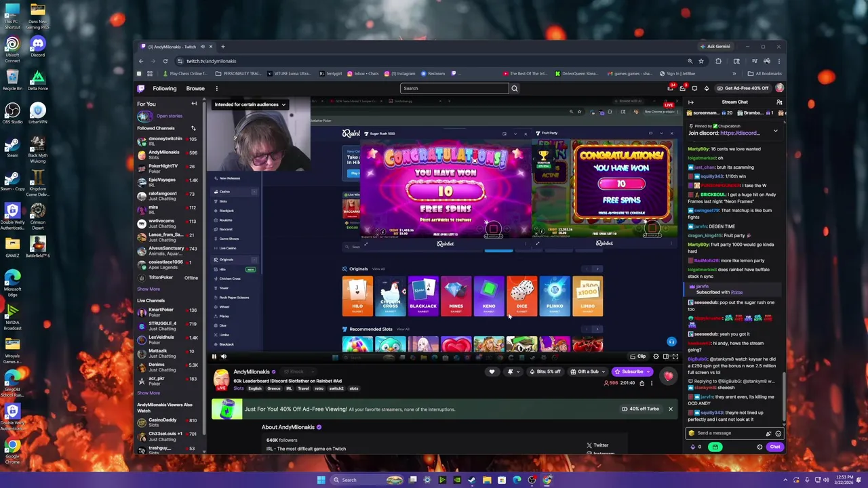
Task: Mute the stream volume
Action: 224,357
